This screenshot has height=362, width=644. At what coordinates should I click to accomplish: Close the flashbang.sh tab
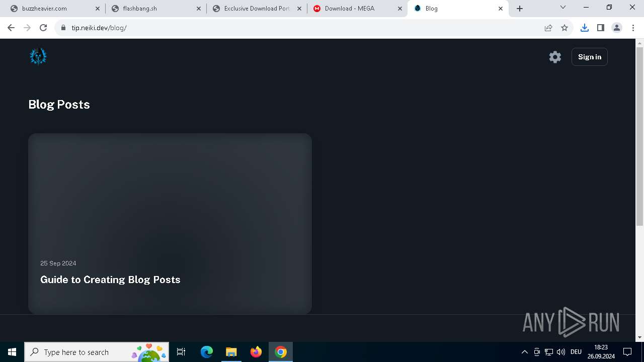tap(199, 9)
